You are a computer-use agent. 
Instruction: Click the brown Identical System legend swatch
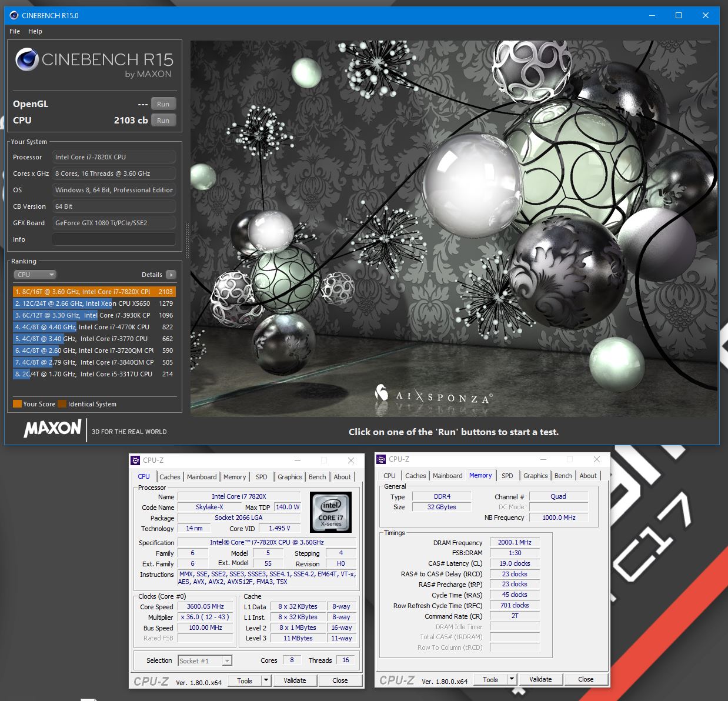62,404
